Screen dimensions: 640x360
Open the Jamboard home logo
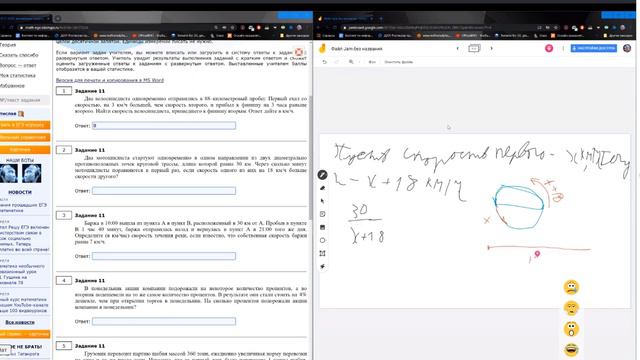point(322,49)
